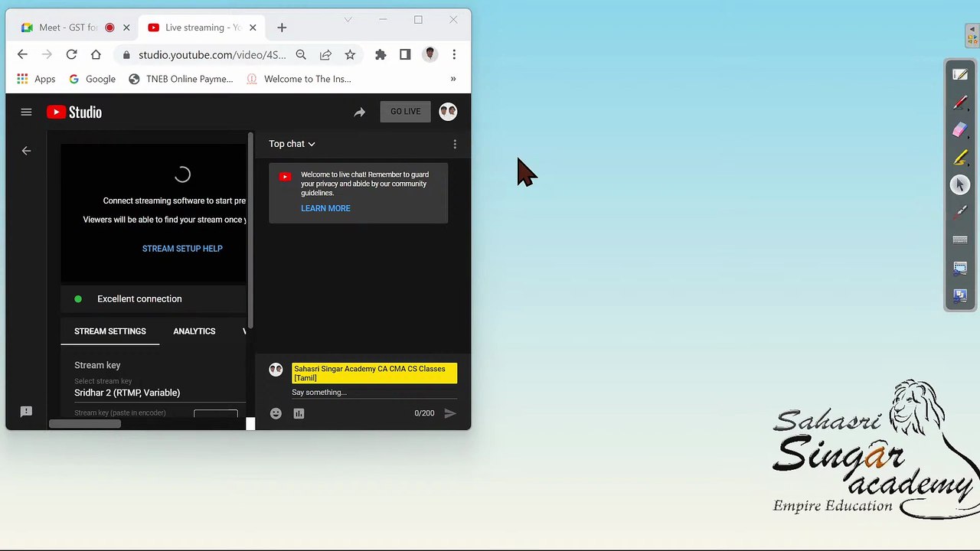Image resolution: width=980 pixels, height=551 pixels.
Task: Open the Welcome to The Ins... bookmark
Action: pos(299,79)
